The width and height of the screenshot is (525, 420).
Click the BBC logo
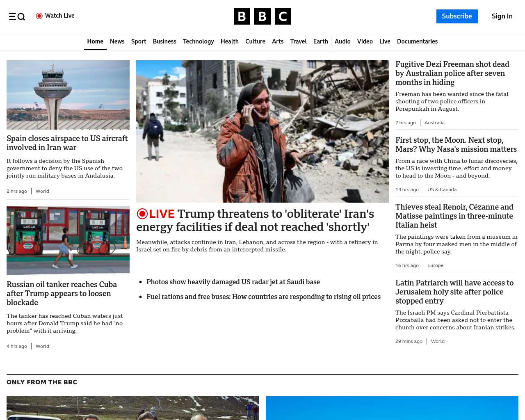coord(262,16)
